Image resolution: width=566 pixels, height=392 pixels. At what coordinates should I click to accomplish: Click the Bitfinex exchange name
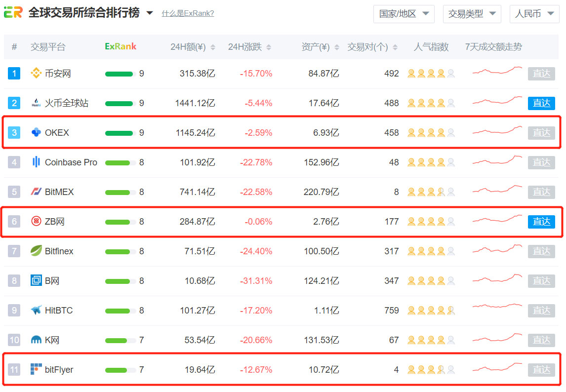[x=59, y=251]
